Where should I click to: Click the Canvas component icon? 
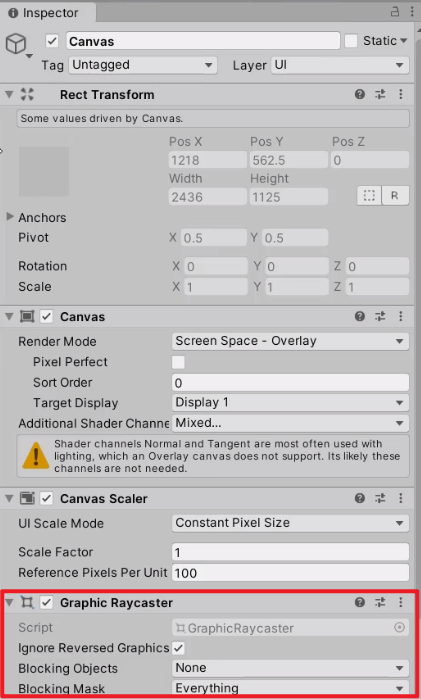[27, 317]
